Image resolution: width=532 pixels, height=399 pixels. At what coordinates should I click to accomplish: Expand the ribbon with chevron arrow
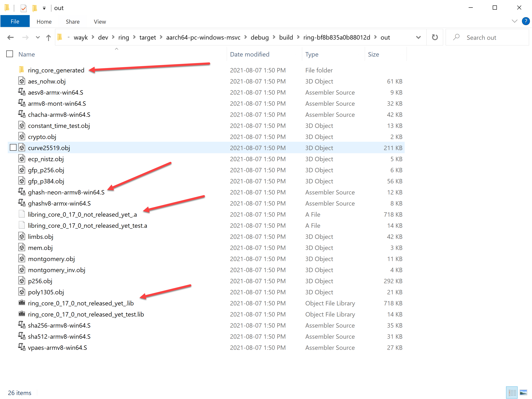click(x=514, y=21)
